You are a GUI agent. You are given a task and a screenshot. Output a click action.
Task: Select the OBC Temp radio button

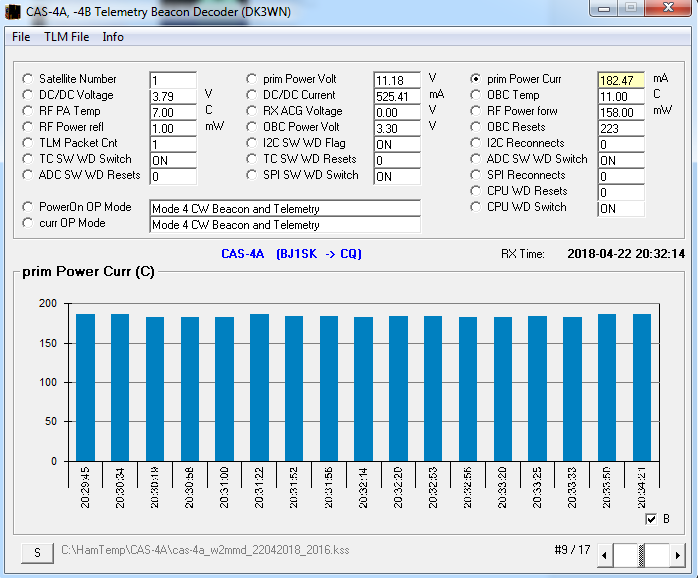tap(476, 95)
